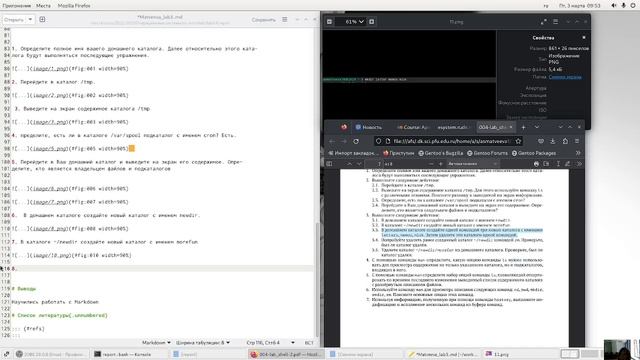This screenshot has width=640, height=360.
Task: Show more bookmarks chevron
Action: [578, 153]
